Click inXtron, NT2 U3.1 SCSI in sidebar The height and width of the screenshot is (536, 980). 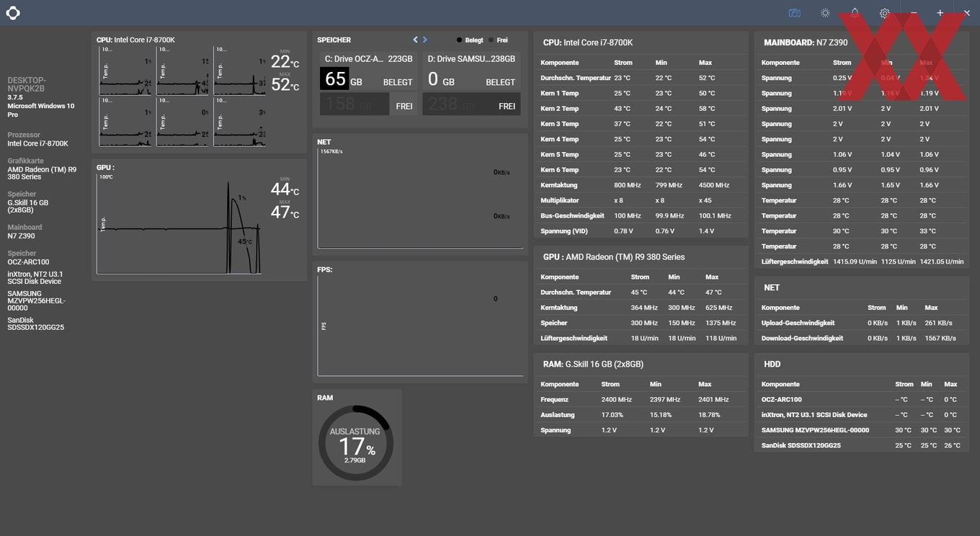35,277
